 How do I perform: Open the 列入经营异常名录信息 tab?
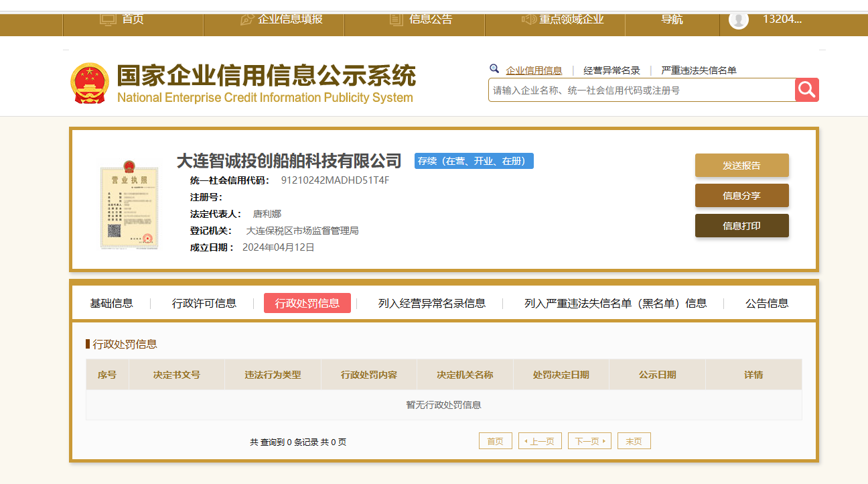click(x=431, y=303)
